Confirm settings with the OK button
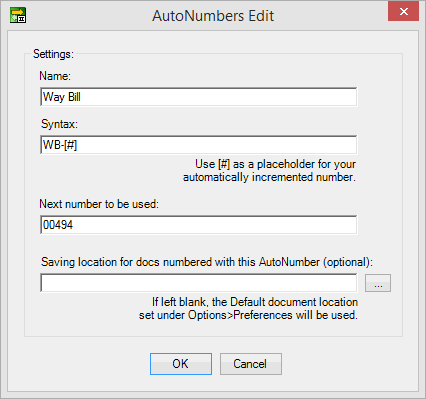This screenshot has width=426, height=399. click(x=181, y=364)
